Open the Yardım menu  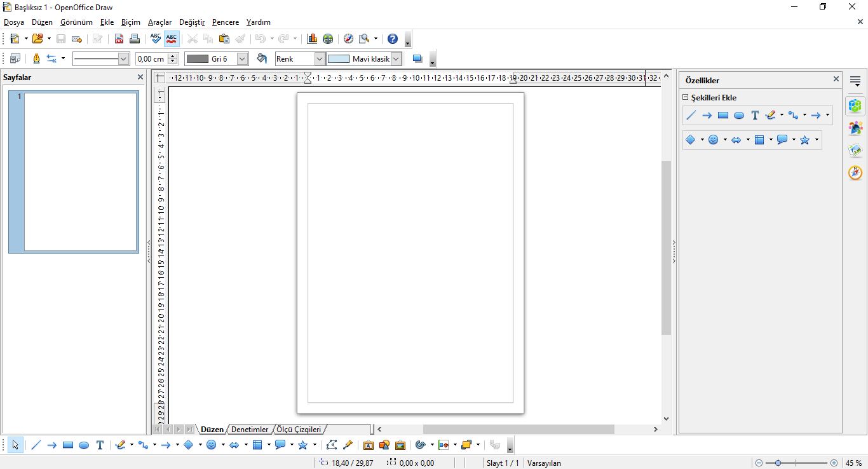(x=259, y=22)
